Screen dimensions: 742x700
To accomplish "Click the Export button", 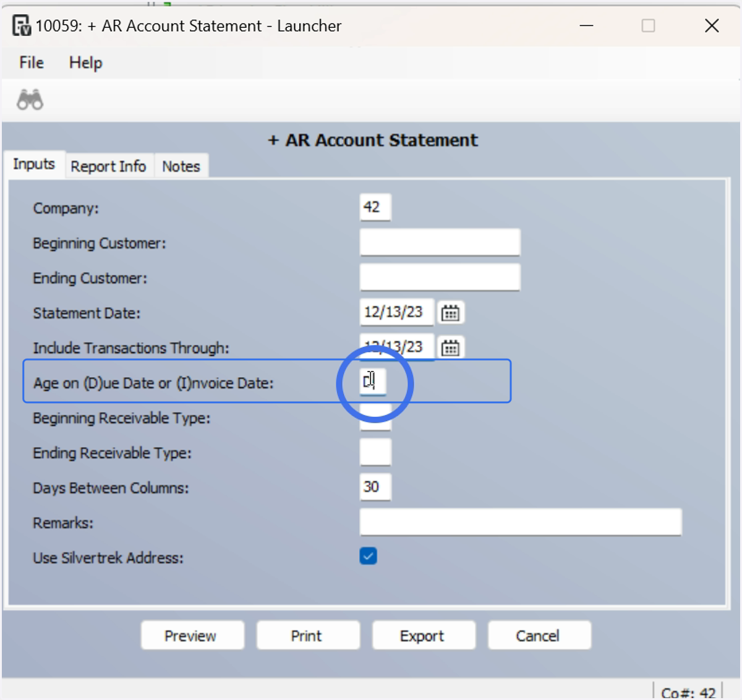I will (424, 635).
